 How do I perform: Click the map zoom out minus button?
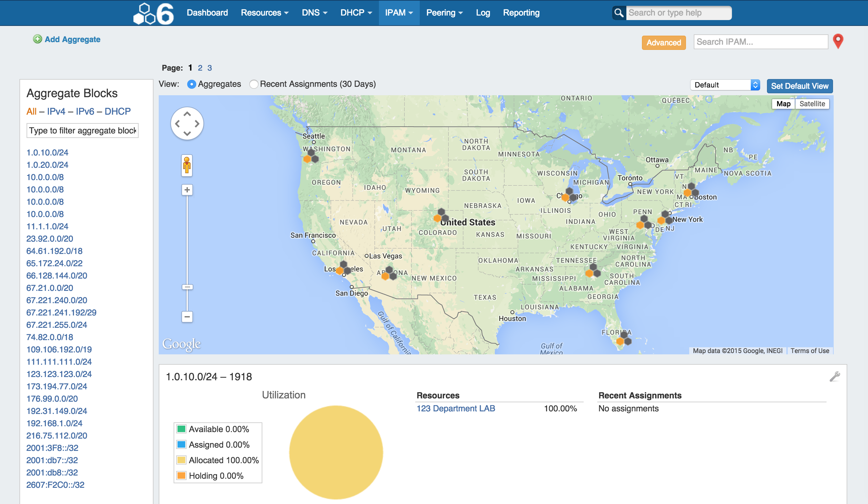point(187,316)
